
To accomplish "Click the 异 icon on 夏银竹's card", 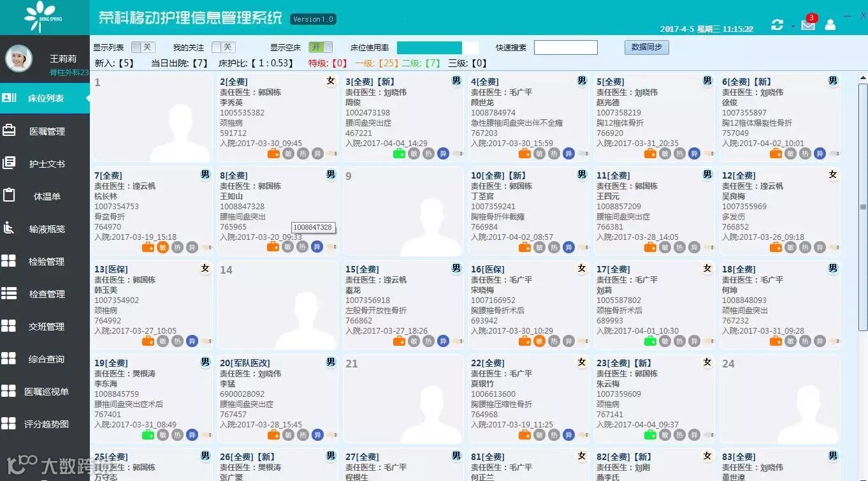I will point(568,434).
